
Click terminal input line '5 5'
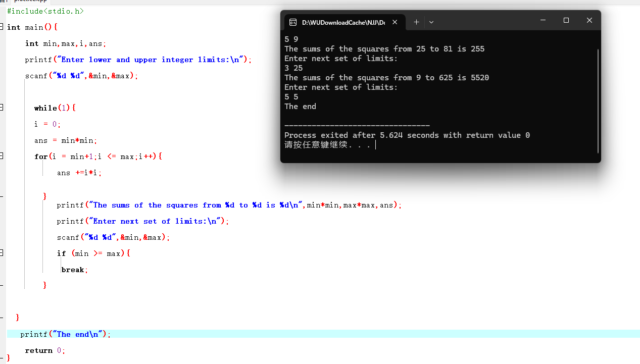pyautogui.click(x=291, y=96)
